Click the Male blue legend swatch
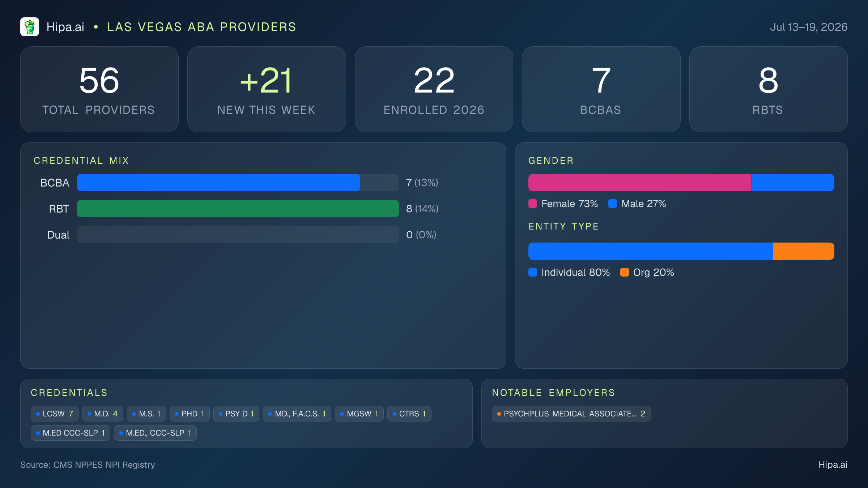 point(613,204)
